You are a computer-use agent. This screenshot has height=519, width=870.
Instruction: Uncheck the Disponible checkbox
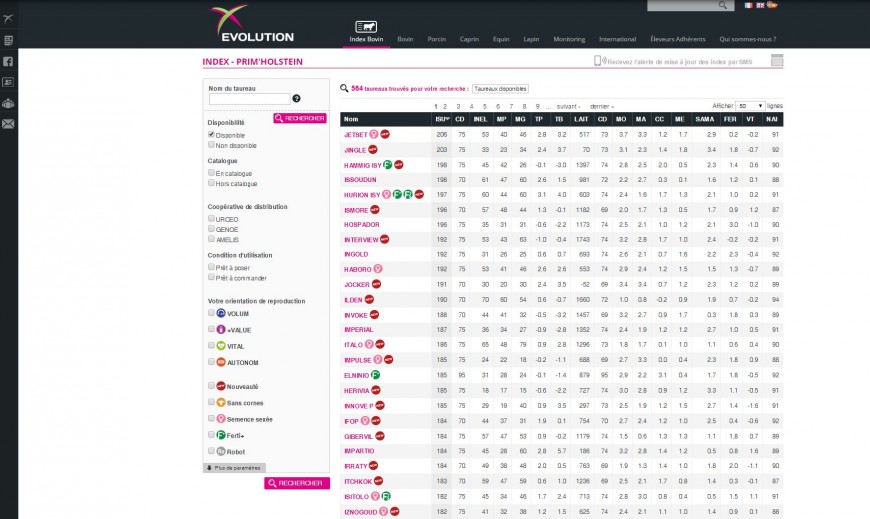[211, 134]
